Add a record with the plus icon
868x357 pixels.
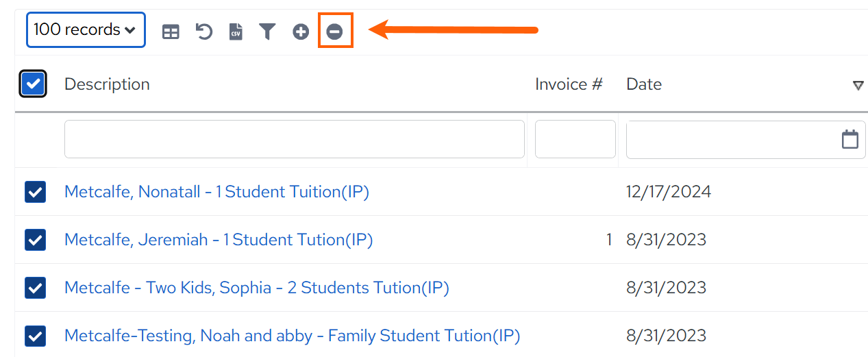(301, 32)
